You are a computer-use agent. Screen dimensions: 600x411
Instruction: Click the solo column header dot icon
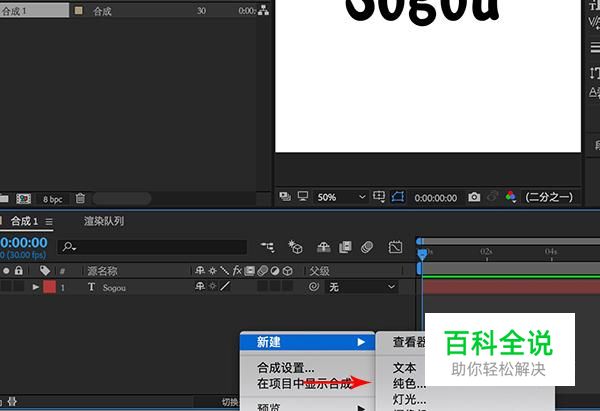[x=6, y=271]
